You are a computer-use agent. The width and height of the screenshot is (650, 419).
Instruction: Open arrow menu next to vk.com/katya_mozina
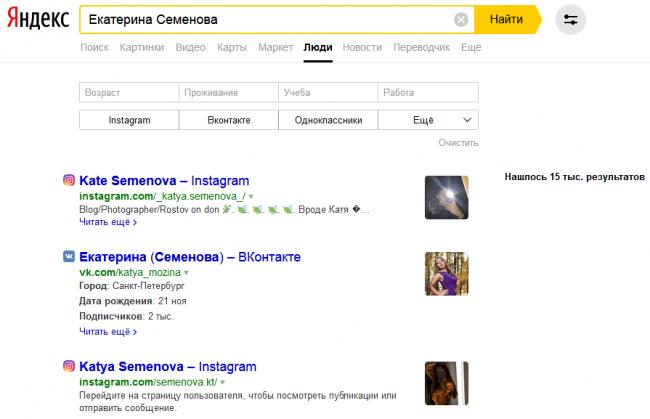(186, 272)
